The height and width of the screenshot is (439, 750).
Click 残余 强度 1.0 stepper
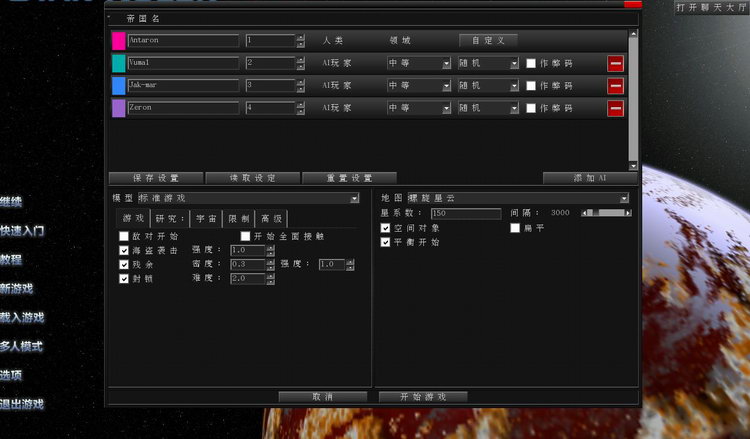click(x=351, y=264)
